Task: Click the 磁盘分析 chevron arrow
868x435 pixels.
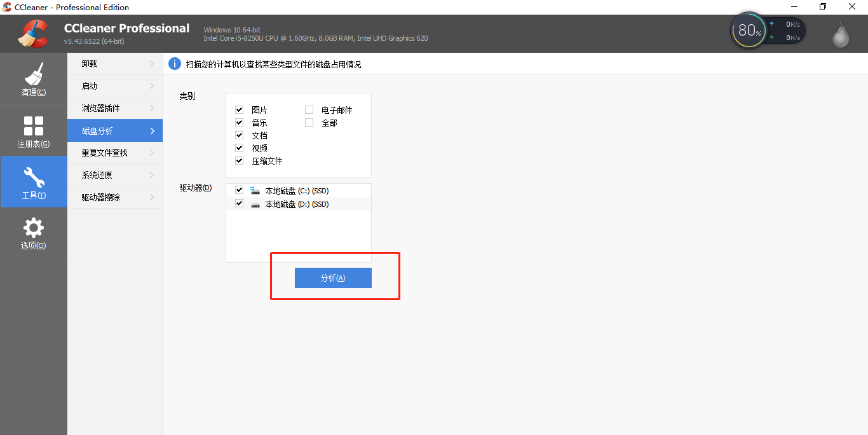Action: pos(152,131)
